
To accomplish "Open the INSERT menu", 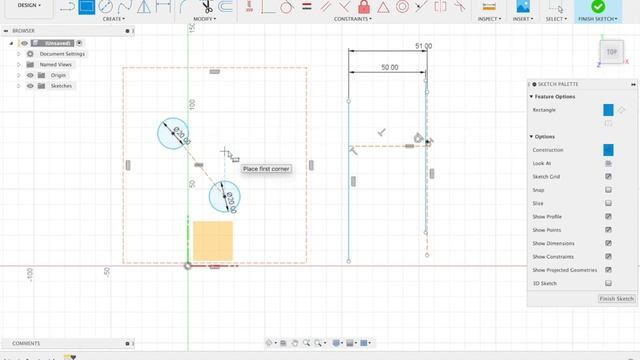I will click(523, 19).
